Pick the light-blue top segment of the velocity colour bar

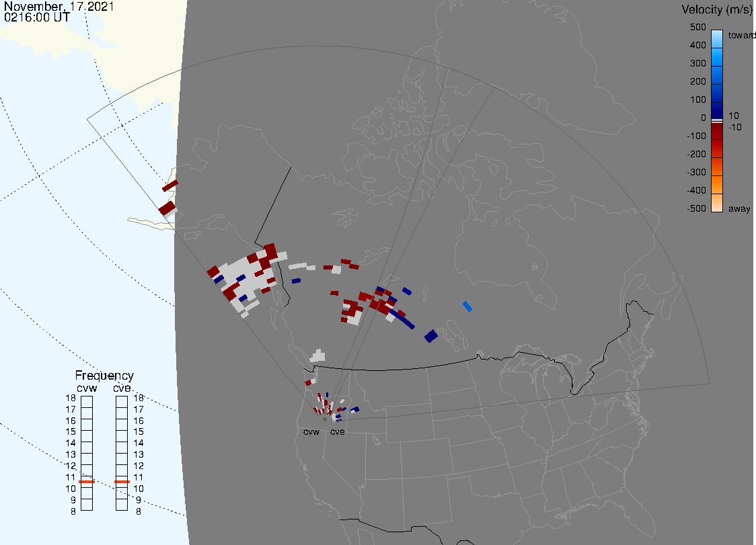[717, 38]
